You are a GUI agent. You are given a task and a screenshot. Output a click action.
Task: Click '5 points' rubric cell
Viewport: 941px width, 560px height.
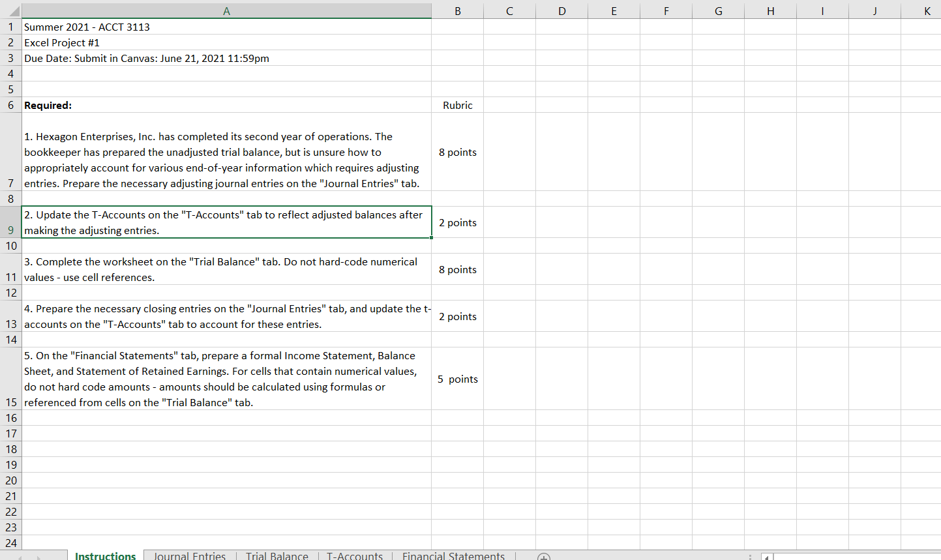(458, 379)
